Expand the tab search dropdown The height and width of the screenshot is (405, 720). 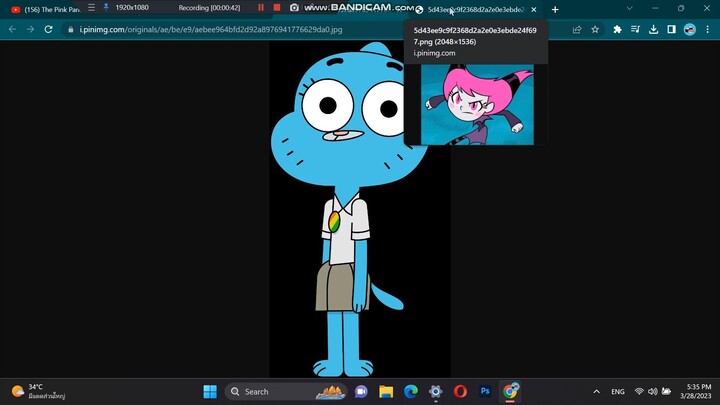(x=630, y=8)
